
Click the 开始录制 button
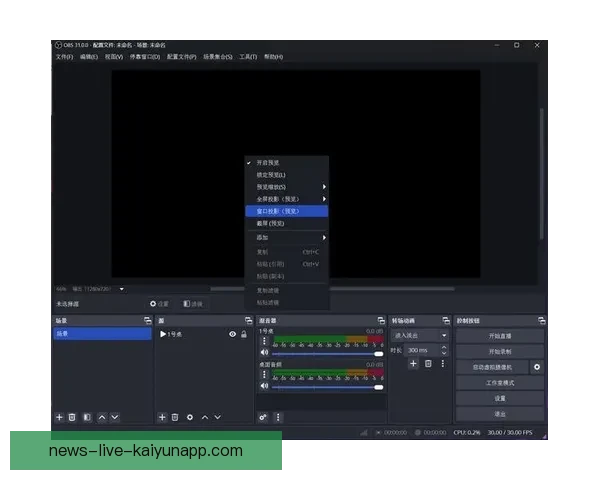[499, 352]
